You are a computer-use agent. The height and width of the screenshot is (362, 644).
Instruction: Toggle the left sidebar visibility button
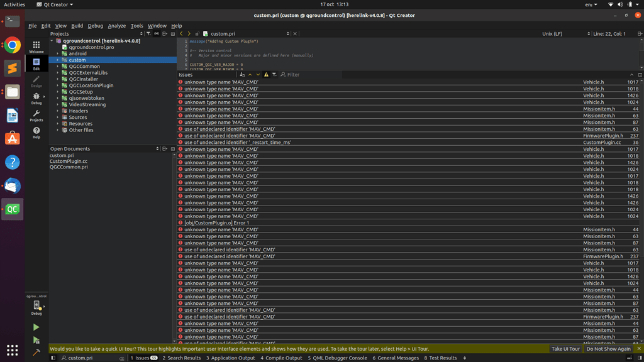(x=53, y=358)
